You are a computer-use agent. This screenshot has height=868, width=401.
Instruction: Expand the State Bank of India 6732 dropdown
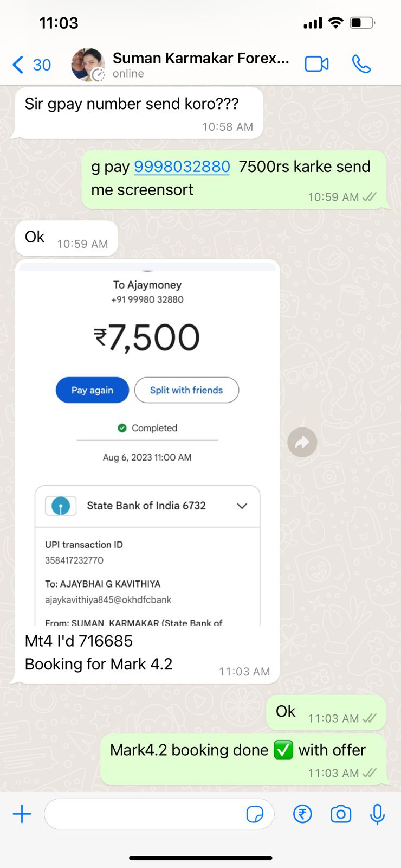(x=242, y=506)
